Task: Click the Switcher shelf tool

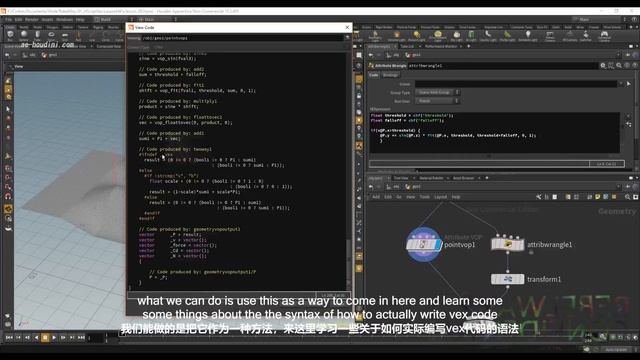Action: tap(585, 36)
